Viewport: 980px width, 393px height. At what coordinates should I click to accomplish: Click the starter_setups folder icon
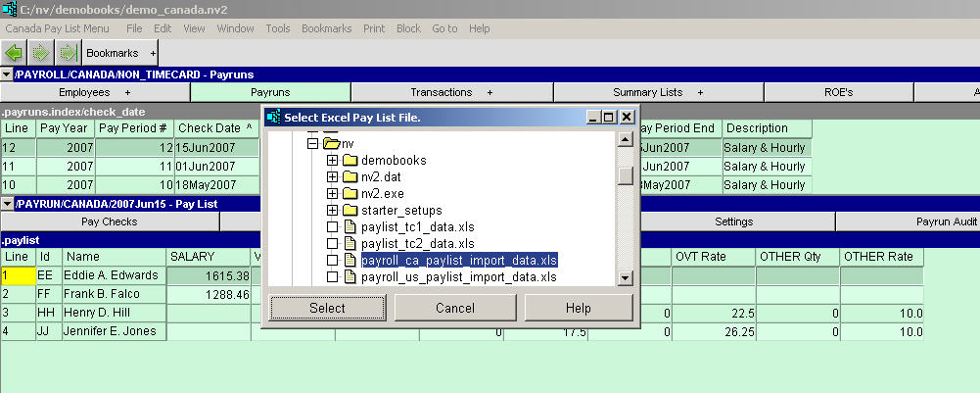point(350,210)
